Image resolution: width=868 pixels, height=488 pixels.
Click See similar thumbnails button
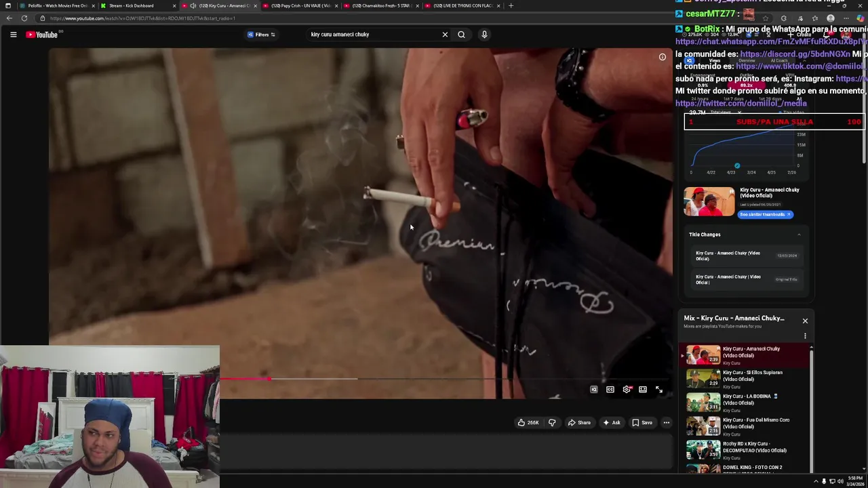[x=766, y=214]
